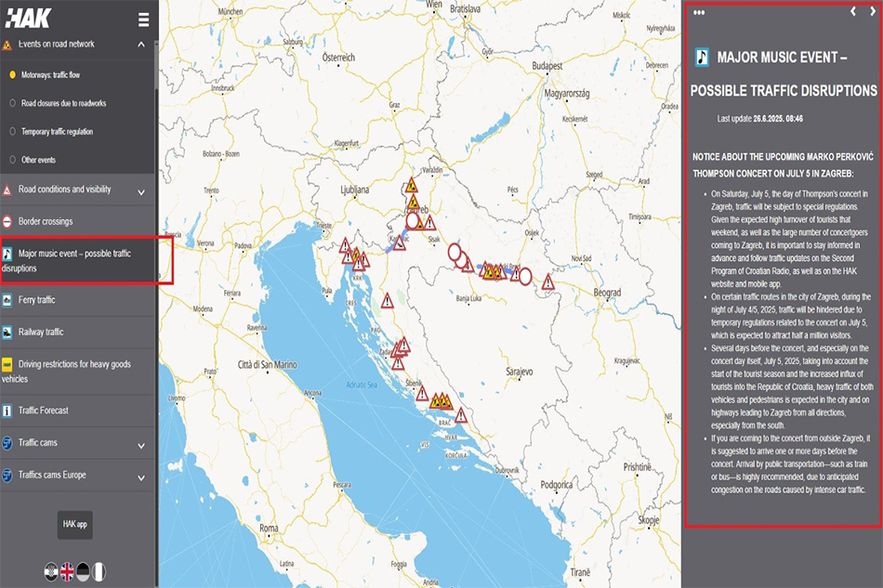Image resolution: width=883 pixels, height=588 pixels.
Task: Click the roadworks icon beside Events on road network
Action: coord(7,45)
